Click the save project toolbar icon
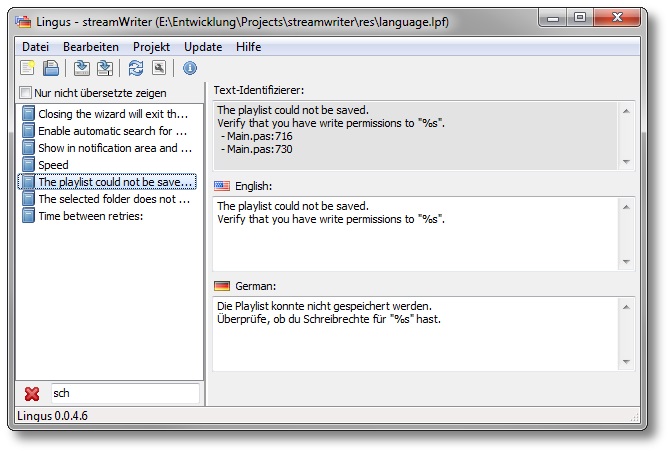The image size is (671, 454). point(51,68)
